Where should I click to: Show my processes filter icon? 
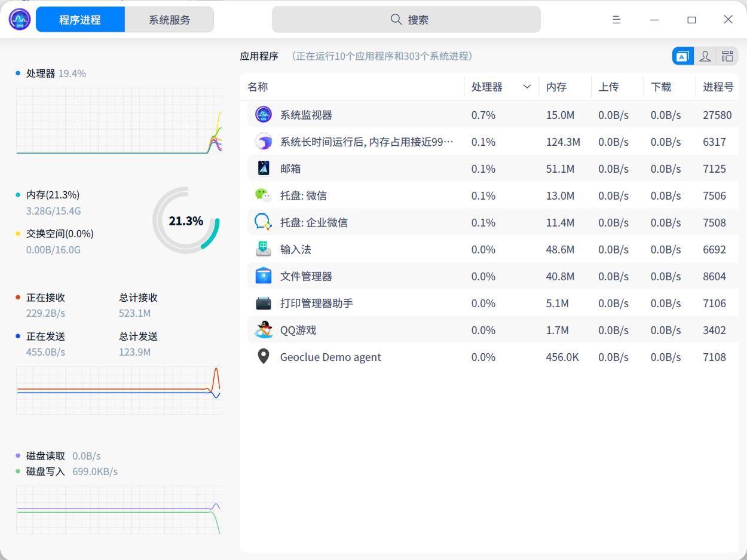coord(705,56)
